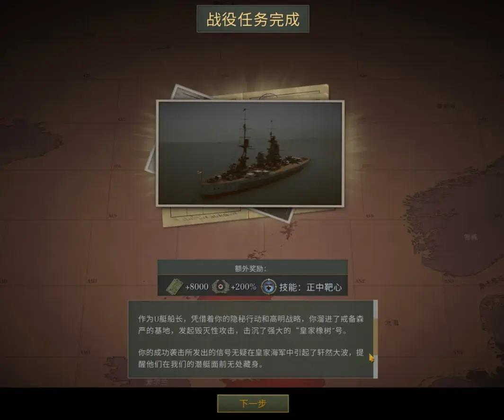
Task: Click the scrollbar track below the thumb
Action: point(375,366)
